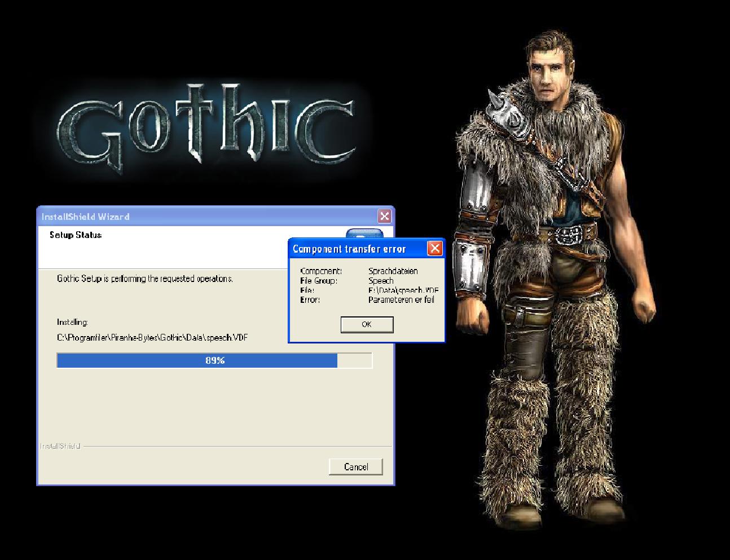Click the 'File Group:' label

click(x=318, y=281)
